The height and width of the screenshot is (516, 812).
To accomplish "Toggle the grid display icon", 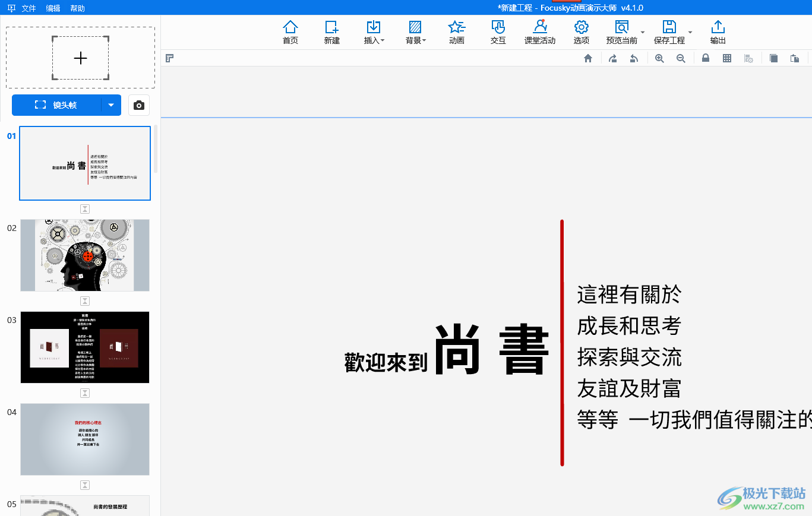I will click(x=727, y=58).
